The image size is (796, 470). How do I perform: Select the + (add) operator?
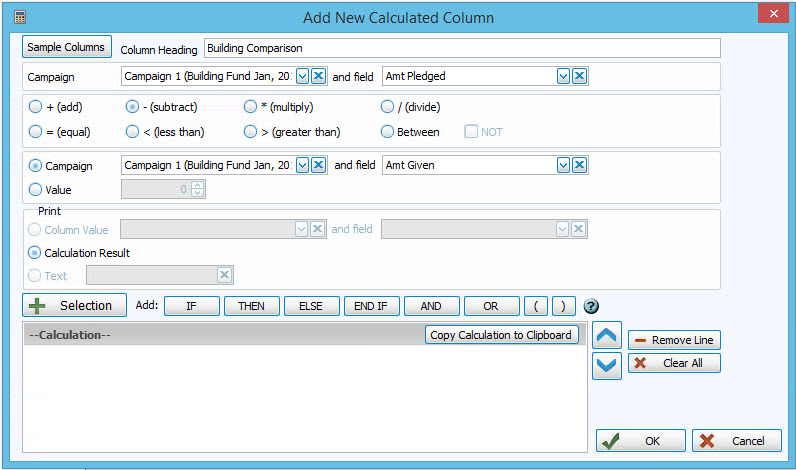pos(36,107)
